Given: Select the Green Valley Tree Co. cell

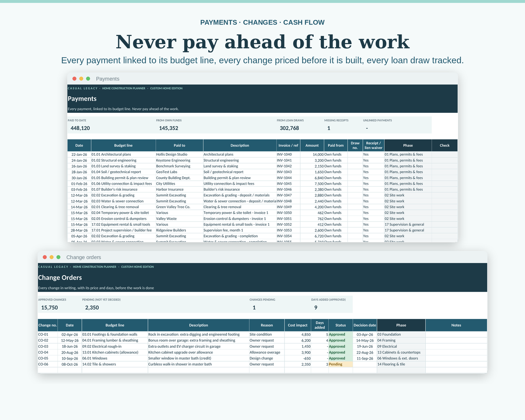Looking at the screenshot, I should (179, 207).
